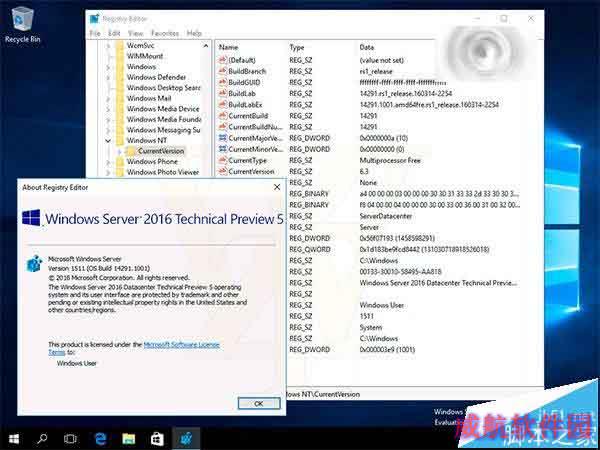Expand the Windows Photo Viewer node
The height and width of the screenshot is (450, 600).
click(x=108, y=172)
